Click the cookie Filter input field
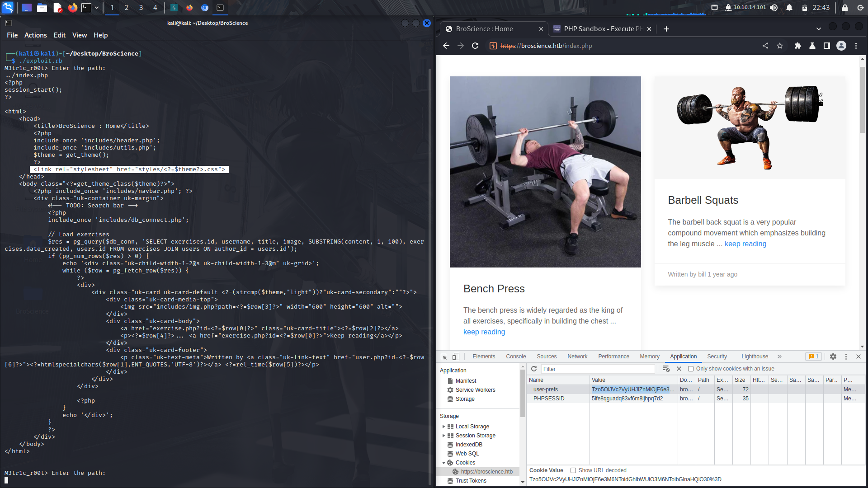The image size is (868, 488). click(x=598, y=369)
